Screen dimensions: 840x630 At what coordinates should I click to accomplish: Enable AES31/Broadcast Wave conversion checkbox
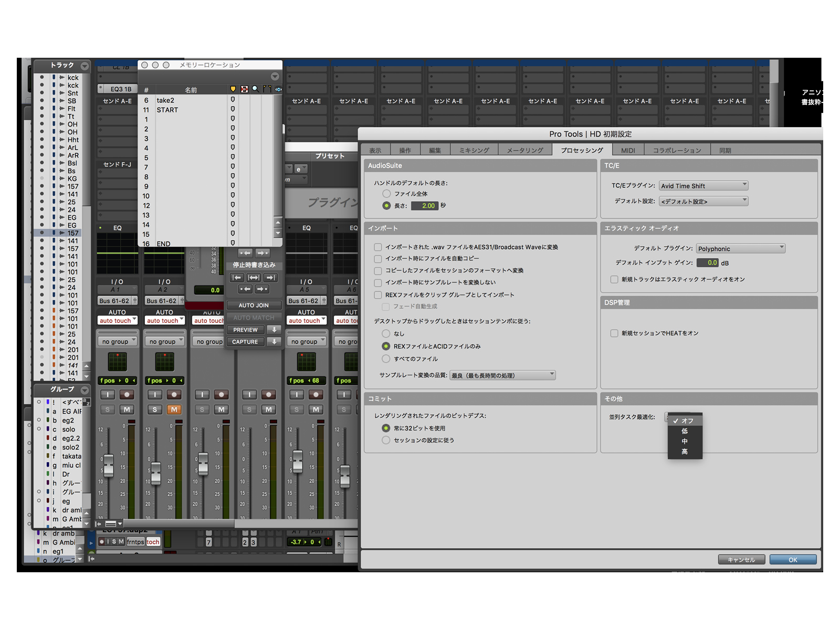(x=378, y=247)
